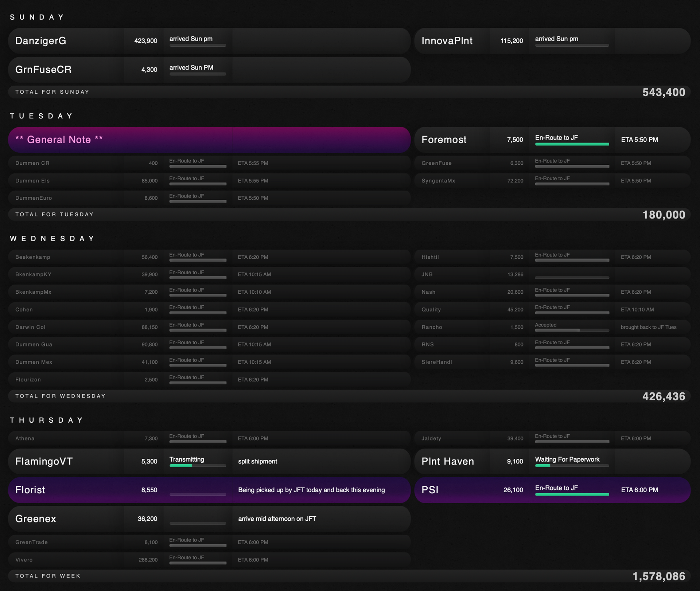Click Total for Sunday value 543,400

(x=664, y=93)
